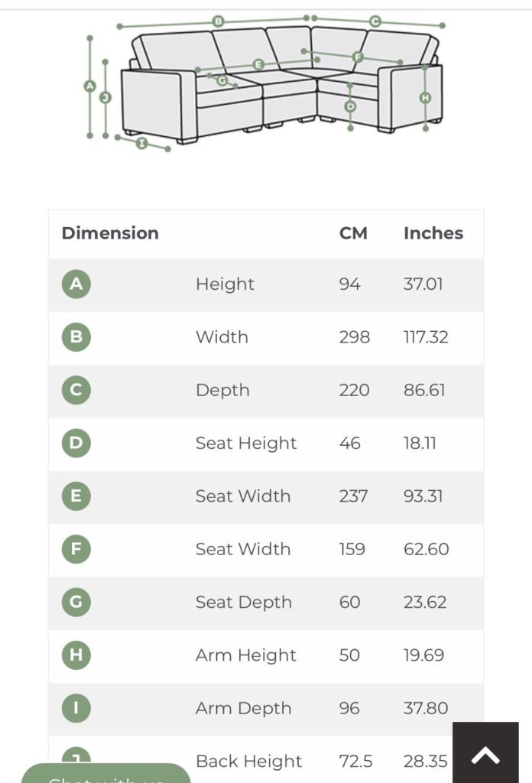This screenshot has height=783, width=532.
Task: Tap the sofa dimensions diagram
Action: coord(265,81)
